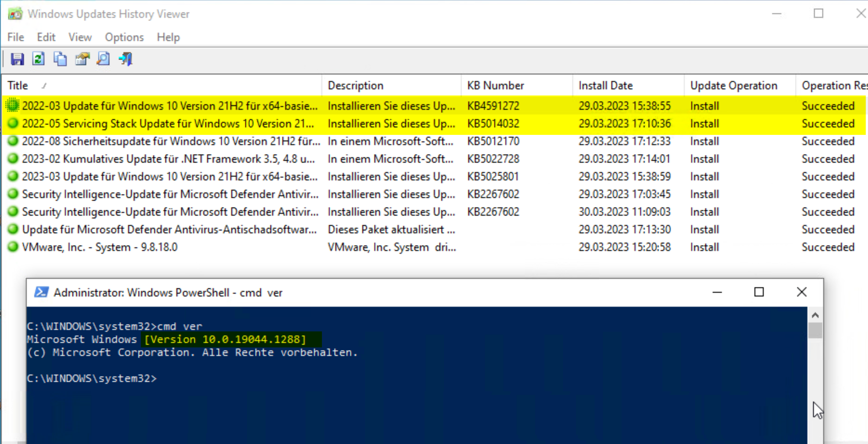Open the Options menu
The image size is (868, 444).
click(x=124, y=37)
